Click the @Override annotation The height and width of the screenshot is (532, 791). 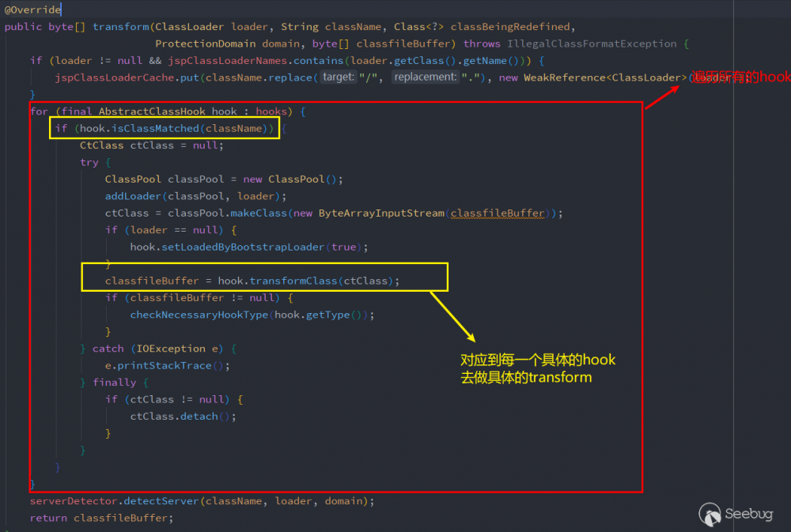pyautogui.click(x=32, y=9)
